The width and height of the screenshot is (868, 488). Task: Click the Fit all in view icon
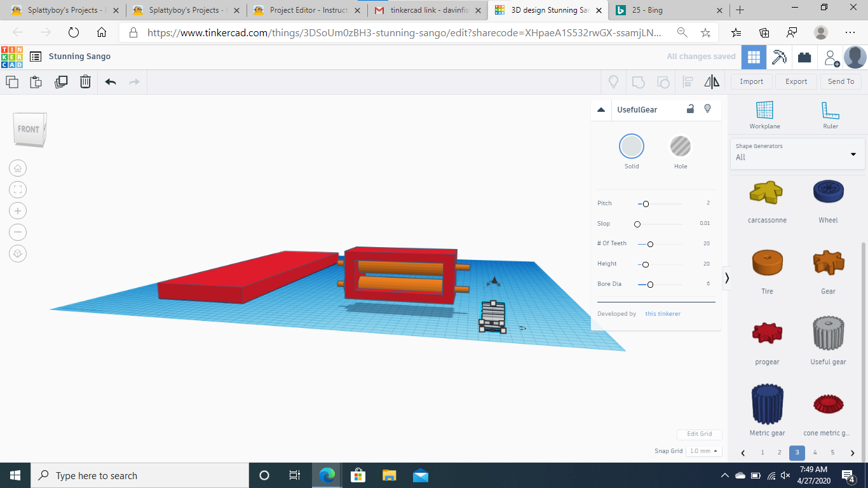[18, 189]
